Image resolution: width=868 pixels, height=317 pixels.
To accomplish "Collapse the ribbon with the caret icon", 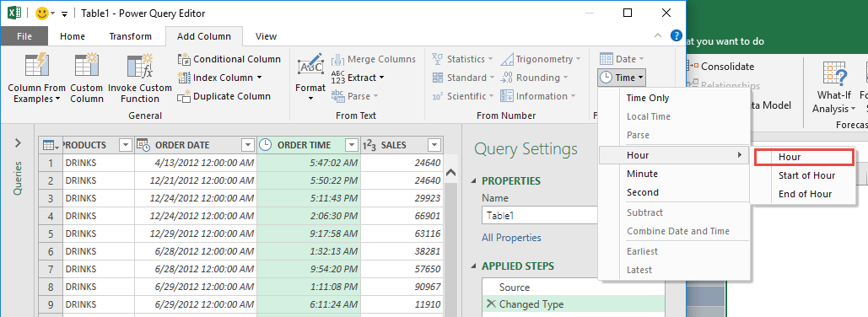I will (x=658, y=36).
